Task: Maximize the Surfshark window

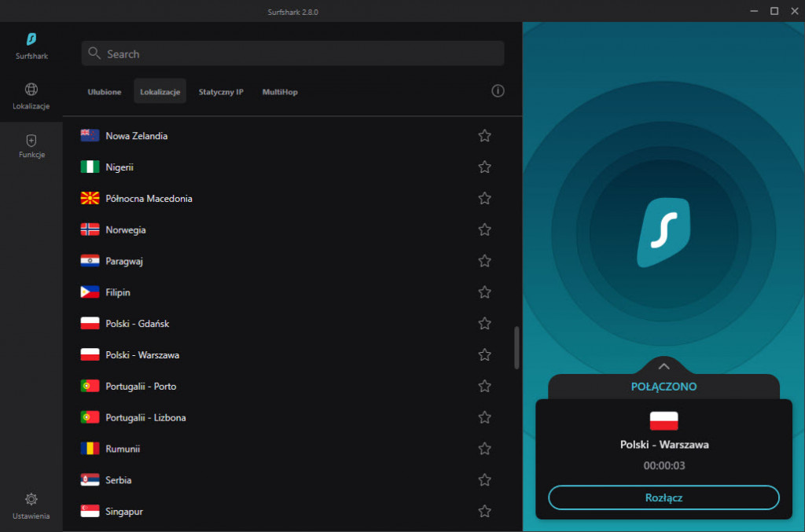Action: click(774, 11)
